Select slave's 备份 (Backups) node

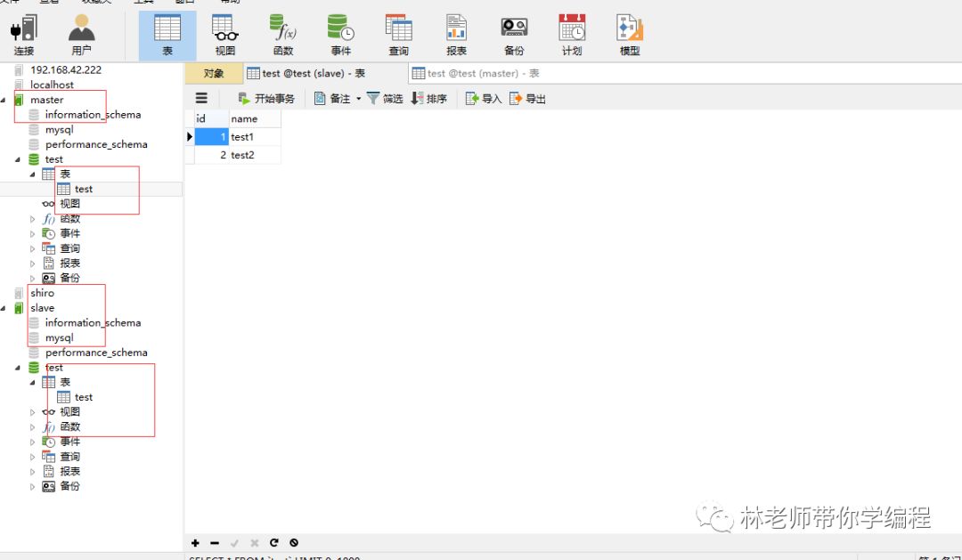(x=70, y=486)
